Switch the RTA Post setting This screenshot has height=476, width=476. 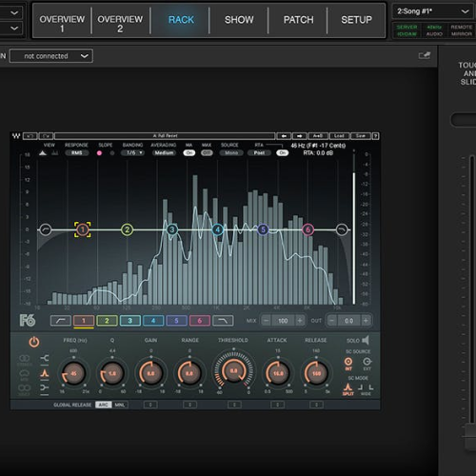point(259,153)
